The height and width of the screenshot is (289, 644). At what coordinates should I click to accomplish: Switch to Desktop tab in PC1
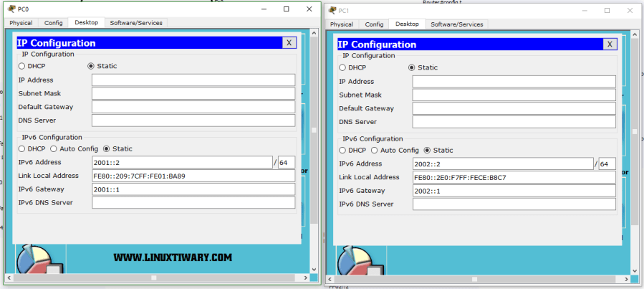[x=408, y=24]
